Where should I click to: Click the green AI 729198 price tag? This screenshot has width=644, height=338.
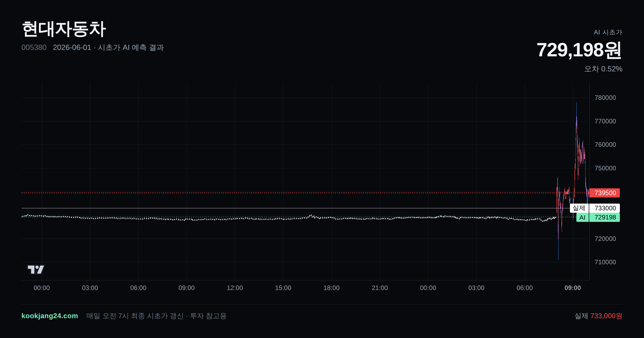tap(598, 217)
